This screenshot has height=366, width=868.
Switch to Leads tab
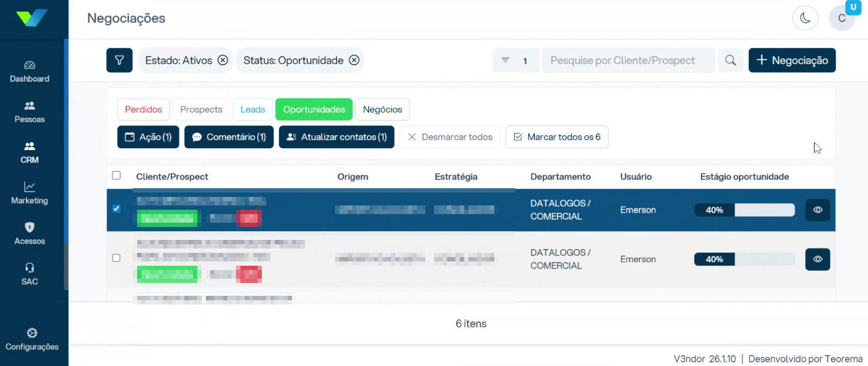(253, 109)
